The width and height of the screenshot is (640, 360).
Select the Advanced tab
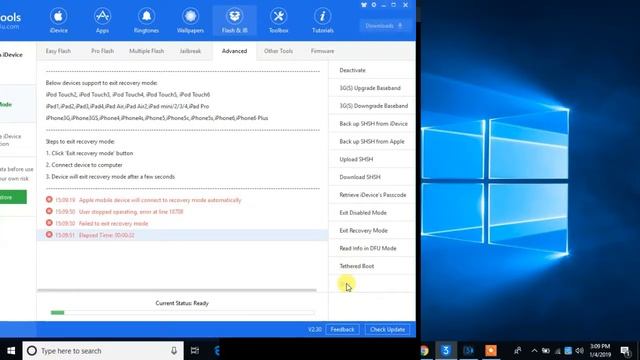(234, 51)
